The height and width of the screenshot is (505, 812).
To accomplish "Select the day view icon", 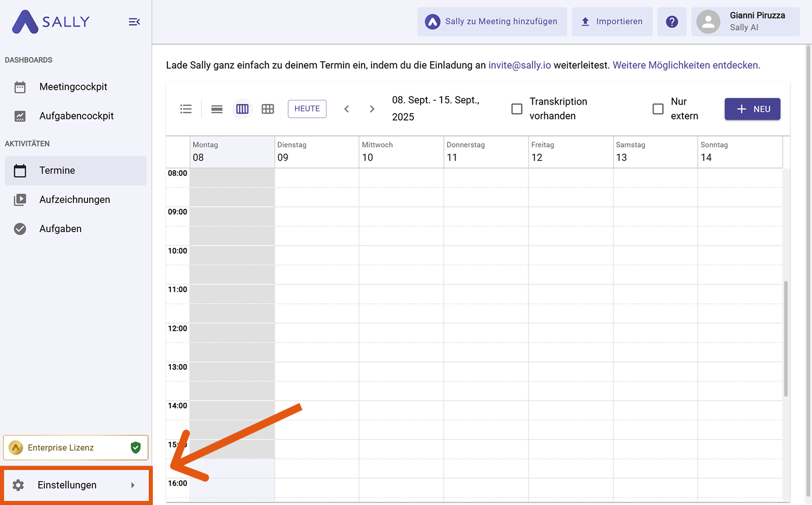I will pyautogui.click(x=217, y=109).
